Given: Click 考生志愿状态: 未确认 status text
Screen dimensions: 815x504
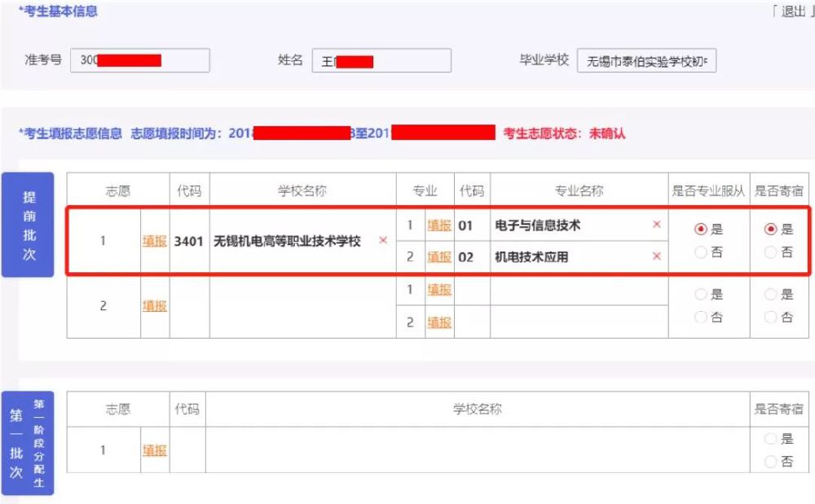Looking at the screenshot, I should pyautogui.click(x=564, y=134).
